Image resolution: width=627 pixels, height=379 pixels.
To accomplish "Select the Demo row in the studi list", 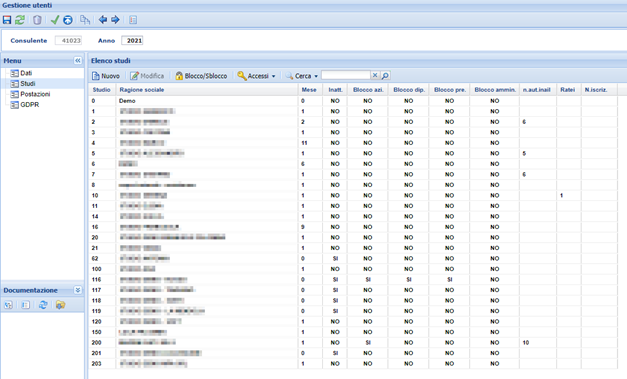I will point(353,101).
